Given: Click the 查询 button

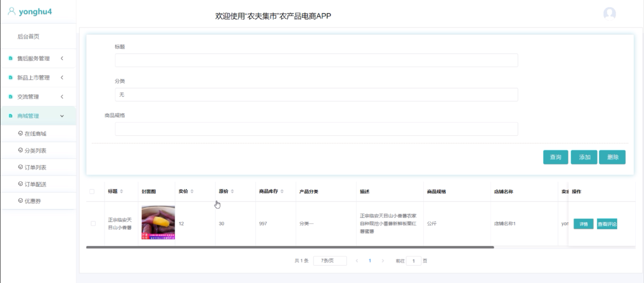Looking at the screenshot, I should pos(555,157).
